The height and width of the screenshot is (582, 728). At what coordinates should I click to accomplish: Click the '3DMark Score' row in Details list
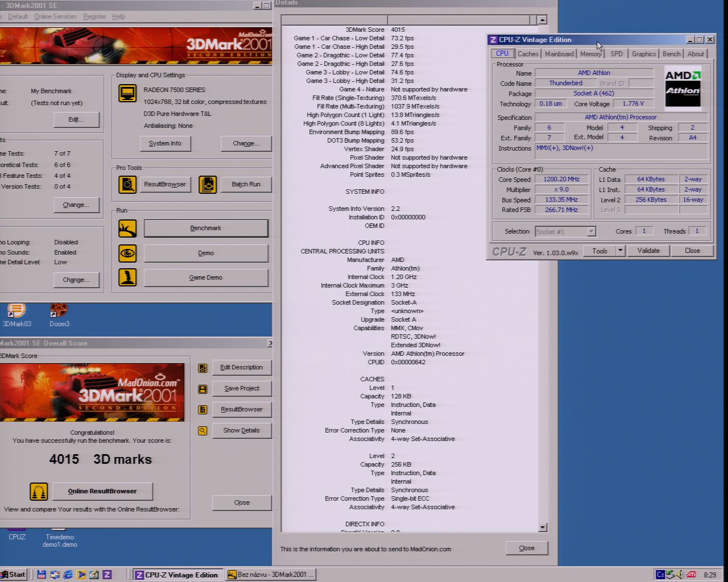408,30
